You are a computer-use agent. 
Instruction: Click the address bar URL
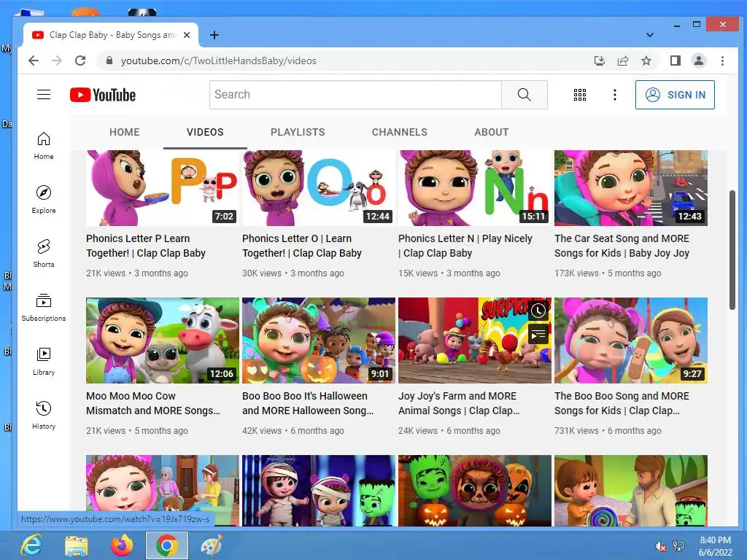219,61
